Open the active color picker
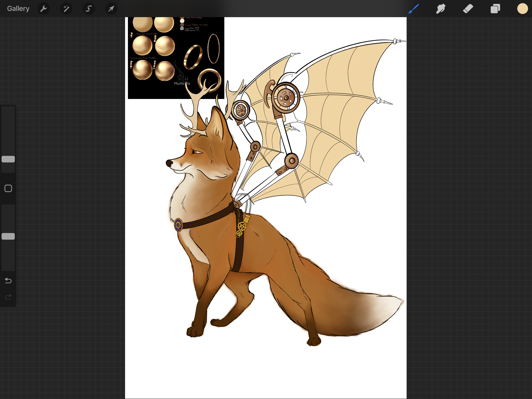The image size is (532, 399). point(522,9)
